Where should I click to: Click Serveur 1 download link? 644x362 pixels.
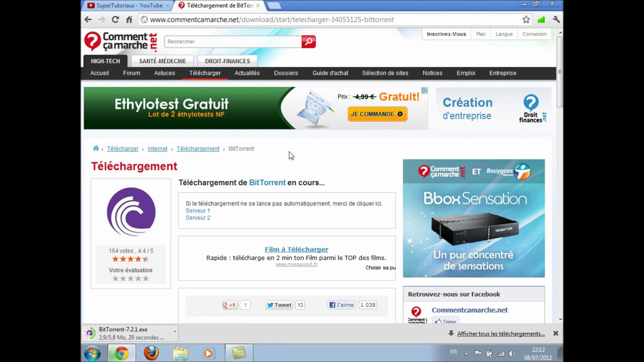point(198,211)
